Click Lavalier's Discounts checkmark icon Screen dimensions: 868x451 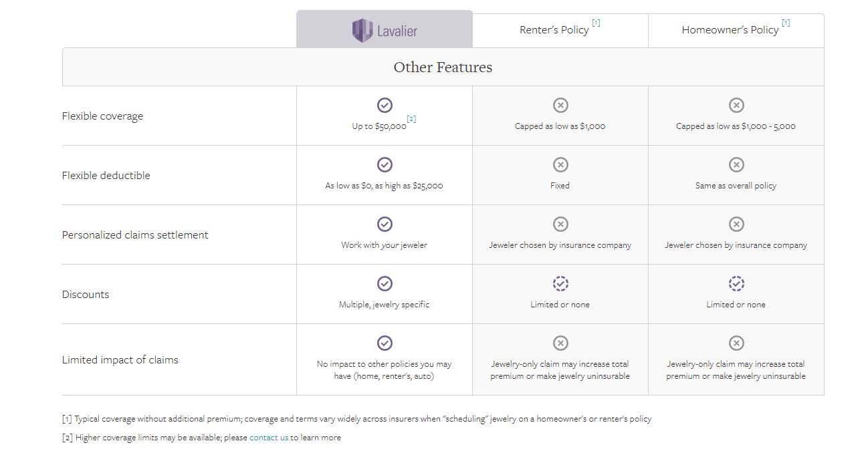pos(385,283)
